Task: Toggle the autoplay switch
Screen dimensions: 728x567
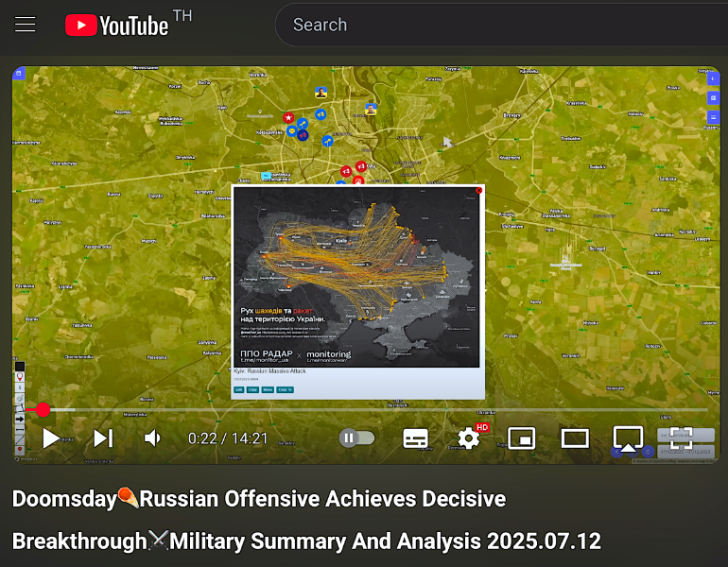Action: tap(356, 438)
